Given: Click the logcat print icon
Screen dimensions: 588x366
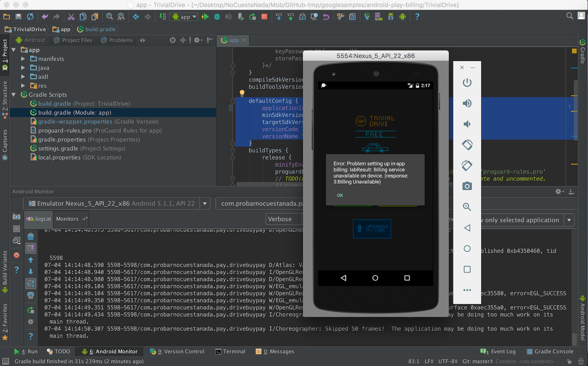Looking at the screenshot, I should tap(31, 295).
